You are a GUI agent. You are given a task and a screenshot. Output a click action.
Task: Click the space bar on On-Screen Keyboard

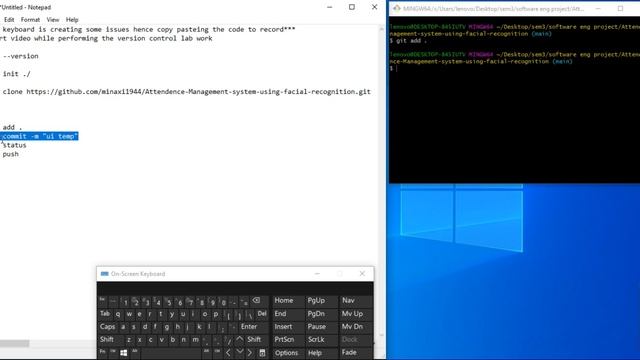pyautogui.click(x=171, y=353)
